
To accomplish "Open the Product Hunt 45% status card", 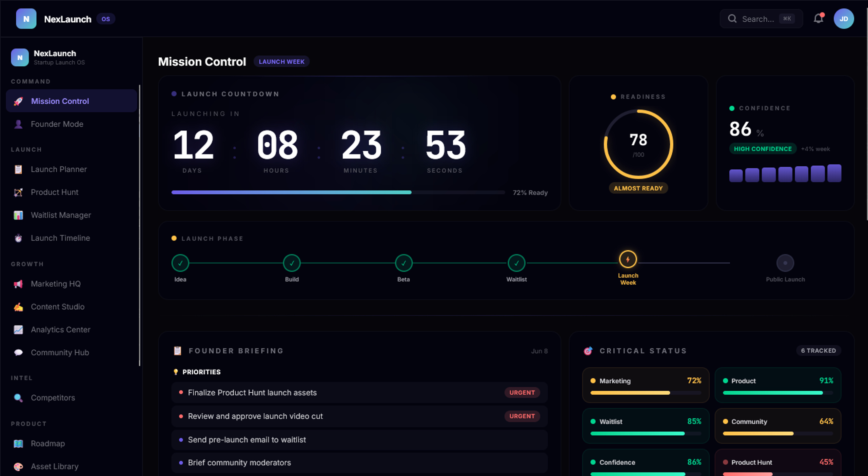I will tap(778, 463).
